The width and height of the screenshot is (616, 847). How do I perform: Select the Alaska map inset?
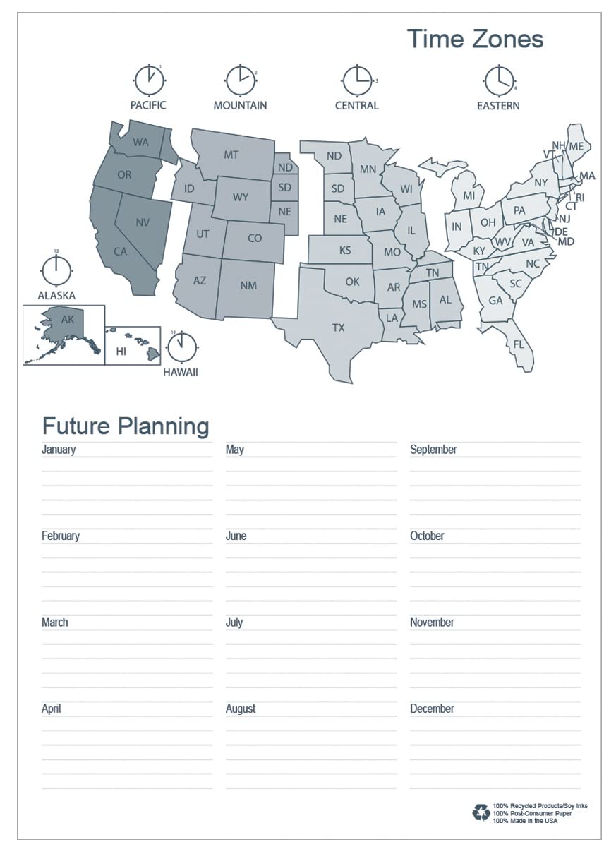pos(64,335)
